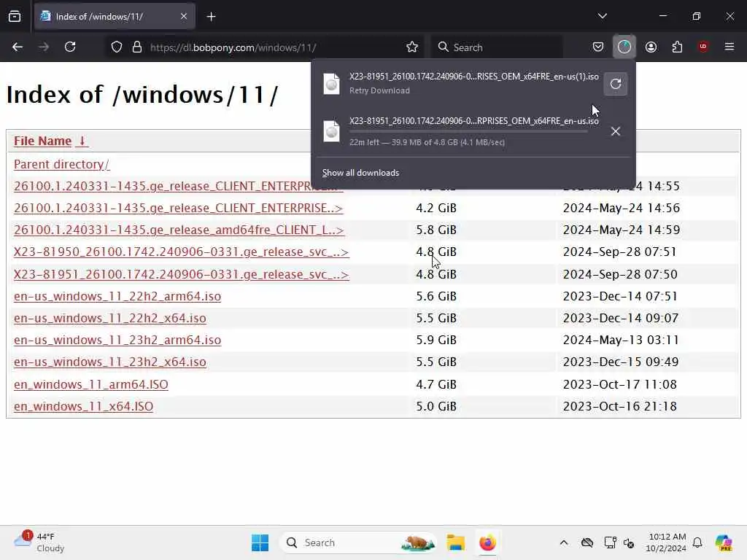Open the notifications bell
Viewport: 747px width, 560px height.
(x=697, y=542)
